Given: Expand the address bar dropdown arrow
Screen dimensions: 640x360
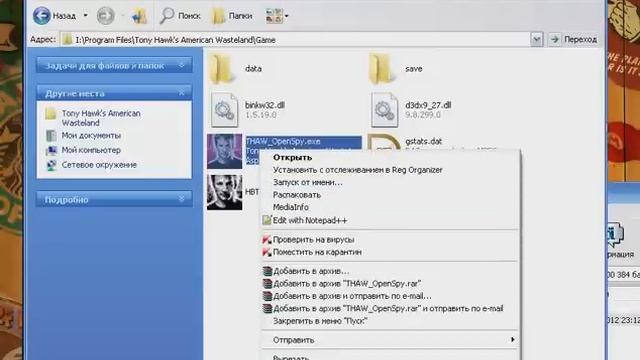Looking at the screenshot, I should (536, 40).
